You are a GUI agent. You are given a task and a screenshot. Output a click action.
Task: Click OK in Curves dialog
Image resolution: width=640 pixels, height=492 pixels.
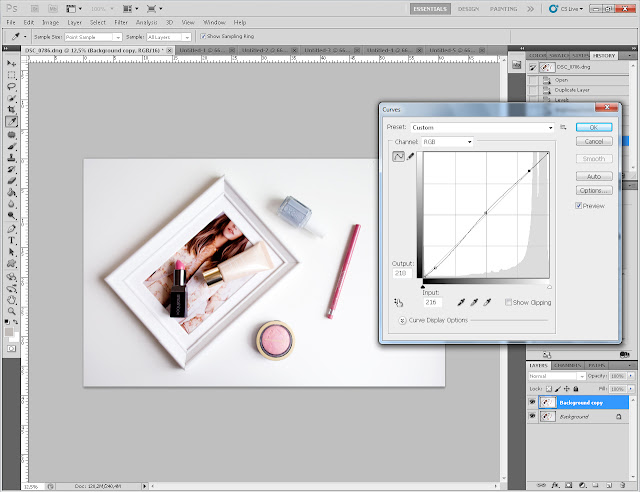[x=594, y=127]
